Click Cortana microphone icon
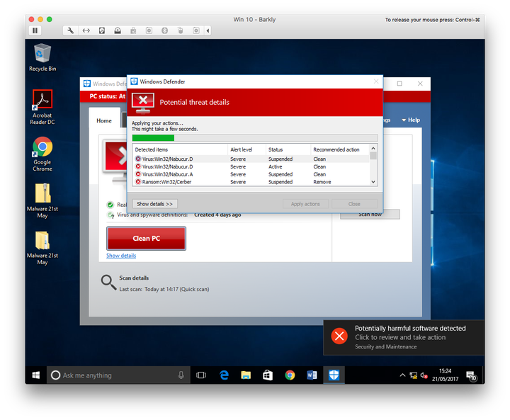This screenshot has height=420, width=510. pyautogui.click(x=181, y=375)
